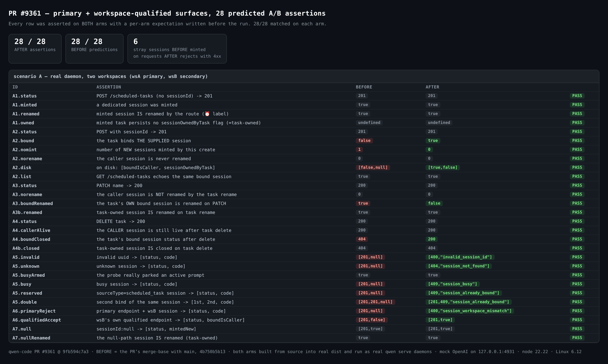Click the [201,201,null] badge in A5.double
The width and height of the screenshot is (608, 364).
click(375, 302)
